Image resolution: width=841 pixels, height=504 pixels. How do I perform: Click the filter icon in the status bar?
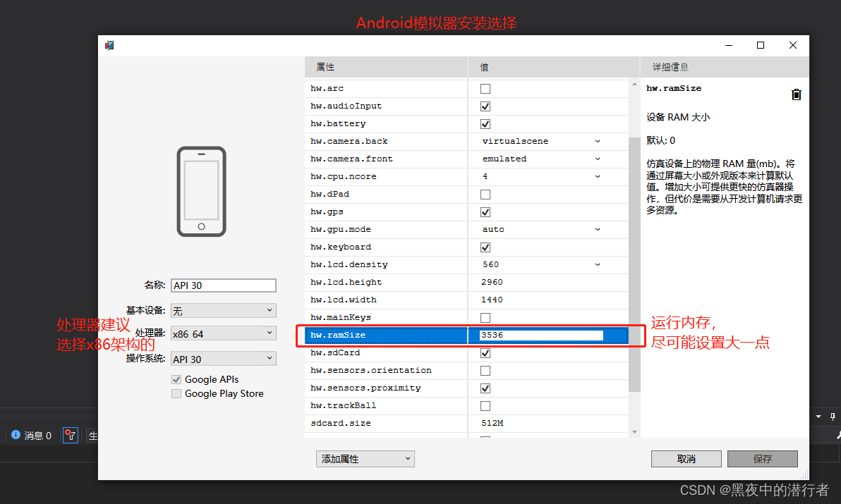coord(70,435)
